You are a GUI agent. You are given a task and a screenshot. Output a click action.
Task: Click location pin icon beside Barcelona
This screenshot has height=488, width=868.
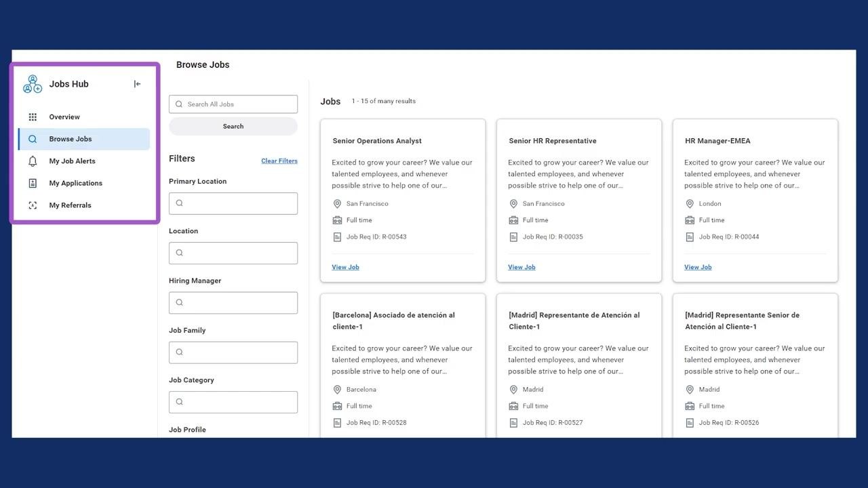(337, 390)
